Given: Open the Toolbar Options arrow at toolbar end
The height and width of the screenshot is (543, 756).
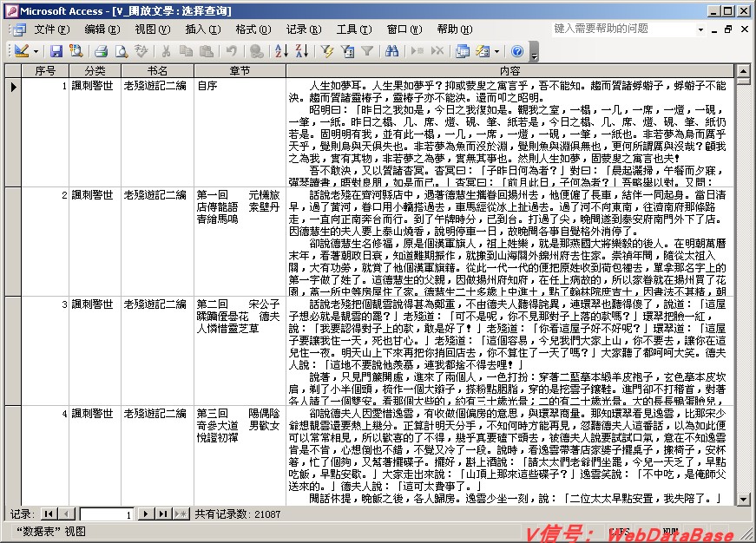Looking at the screenshot, I should [x=534, y=51].
